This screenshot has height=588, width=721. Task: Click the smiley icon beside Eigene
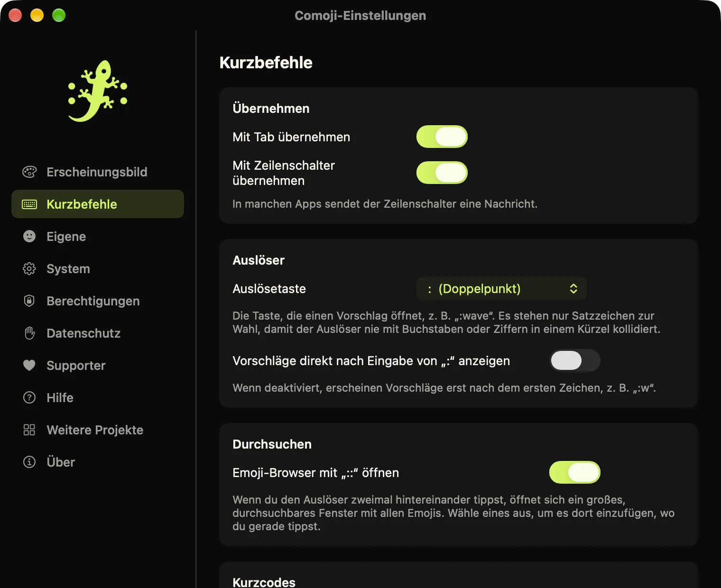29,236
